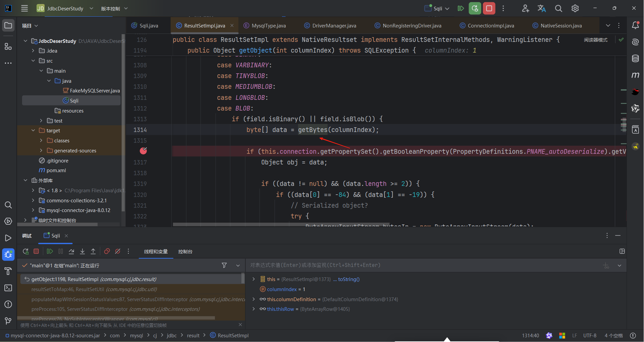
Task: Switch to the 控制台 console tab
Action: (x=185, y=252)
